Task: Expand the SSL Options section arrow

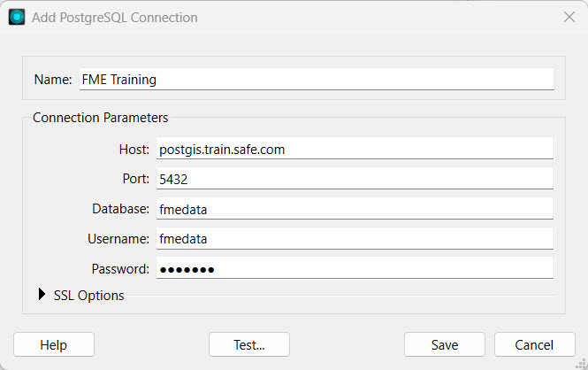Action: point(42,295)
